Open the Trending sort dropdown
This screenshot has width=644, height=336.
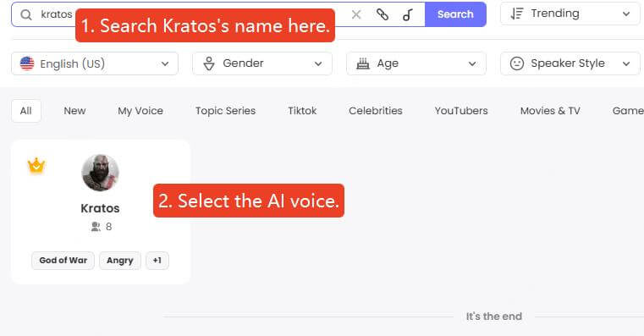[x=570, y=14]
